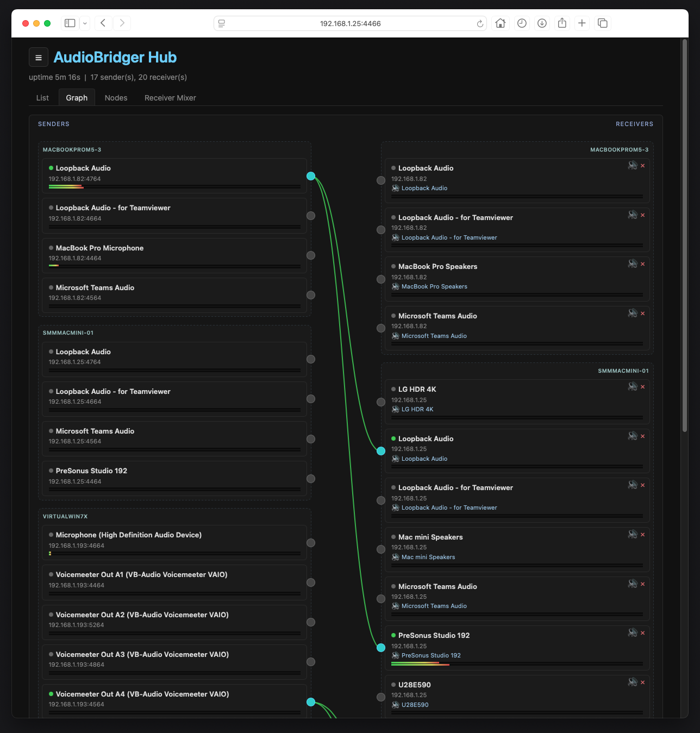Switch to the List tab
This screenshot has width=700, height=733.
pos(42,98)
